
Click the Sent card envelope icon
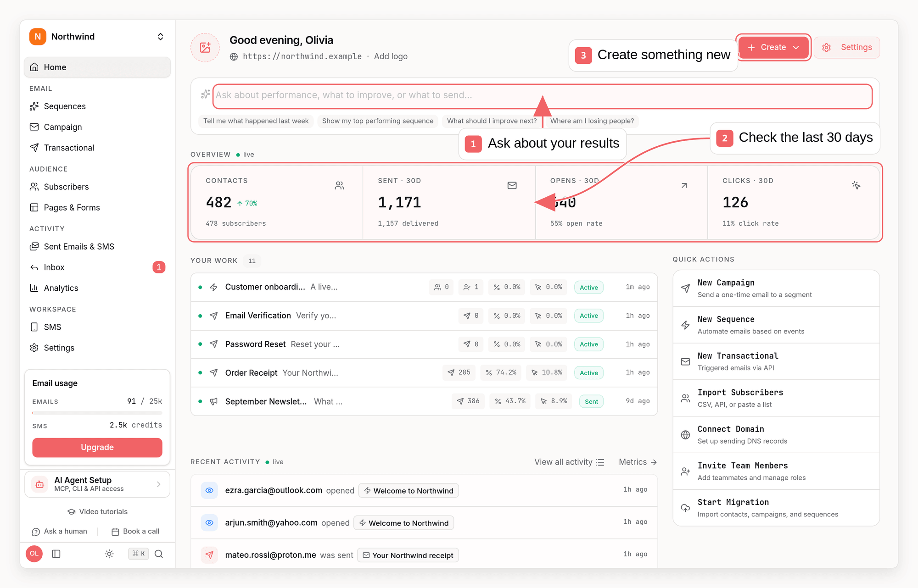512,185
